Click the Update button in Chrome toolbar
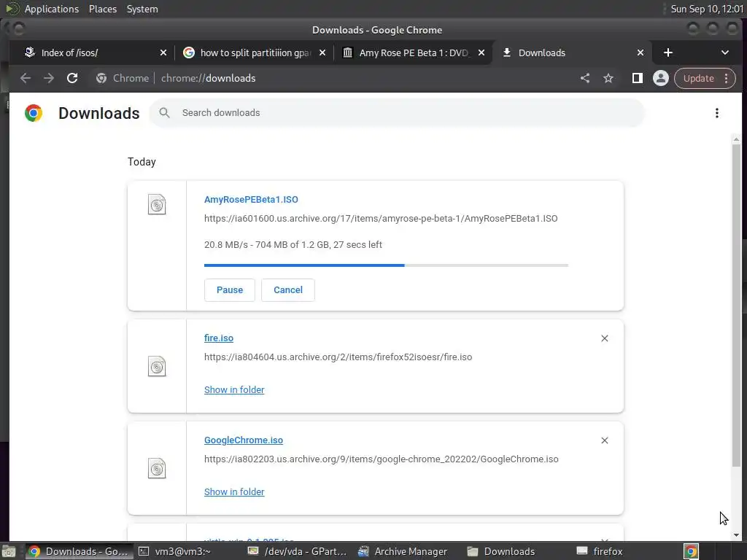 pyautogui.click(x=698, y=78)
